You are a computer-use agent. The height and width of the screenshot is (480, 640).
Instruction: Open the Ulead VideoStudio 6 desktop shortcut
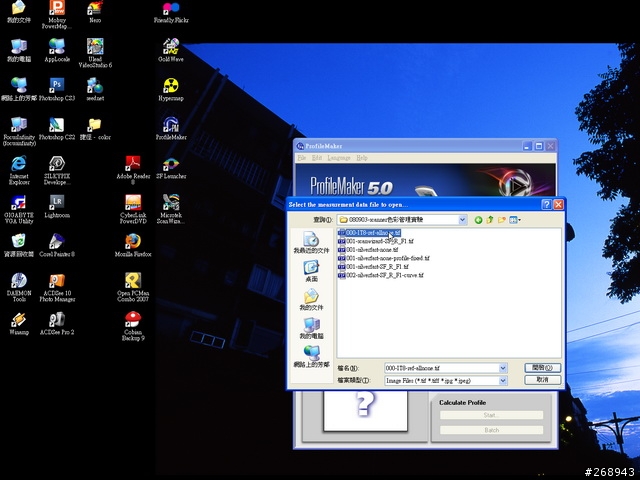pyautogui.click(x=95, y=53)
